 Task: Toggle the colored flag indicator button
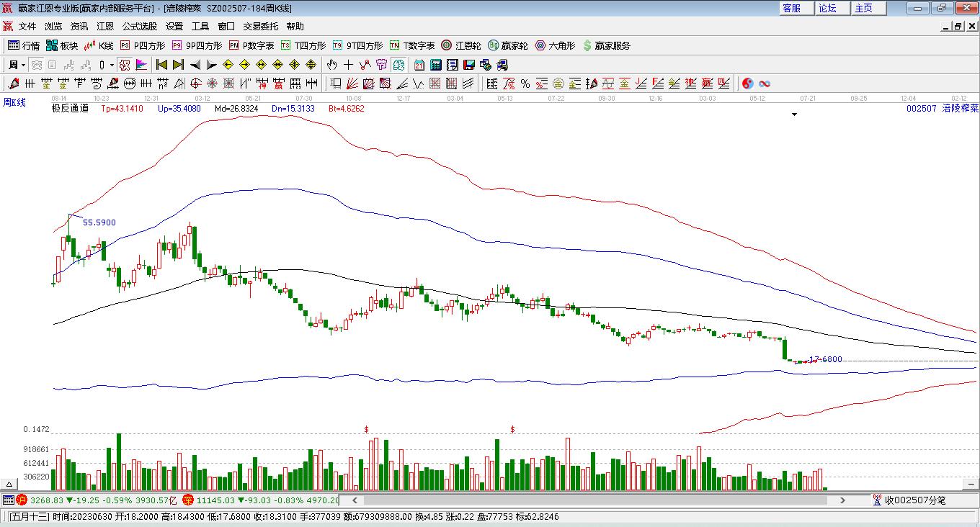tap(142, 65)
